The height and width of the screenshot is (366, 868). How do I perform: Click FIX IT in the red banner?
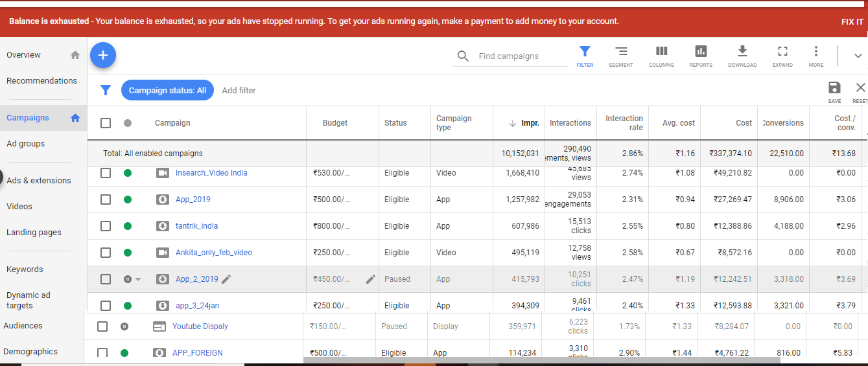[852, 21]
